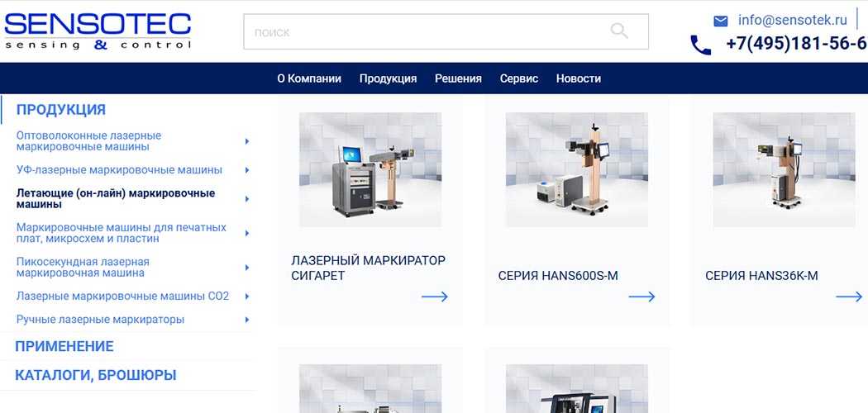
Task: Click the email envelope icon
Action: [720, 21]
